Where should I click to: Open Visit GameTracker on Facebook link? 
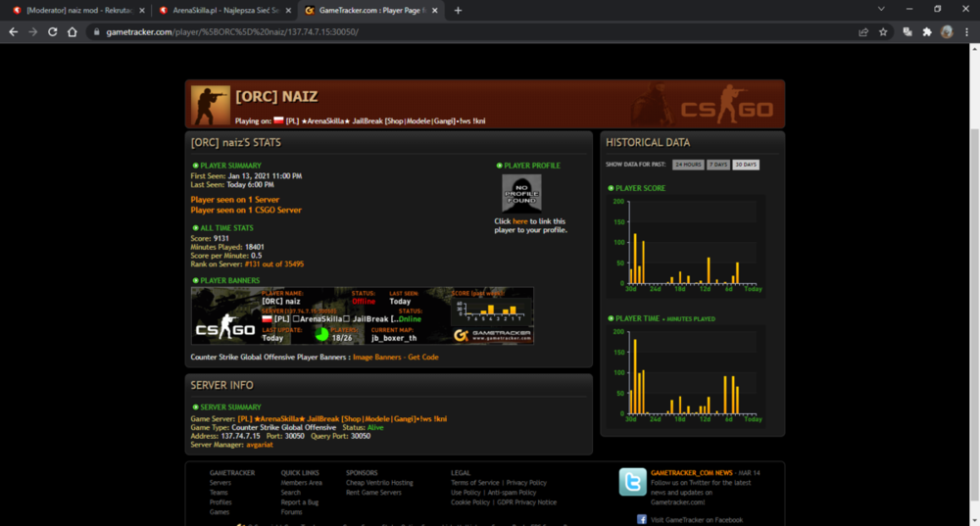[x=696, y=520]
